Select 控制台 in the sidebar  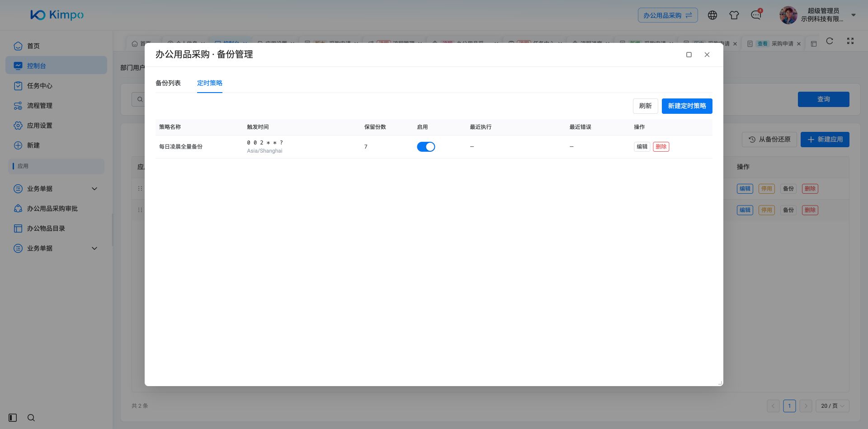point(57,65)
